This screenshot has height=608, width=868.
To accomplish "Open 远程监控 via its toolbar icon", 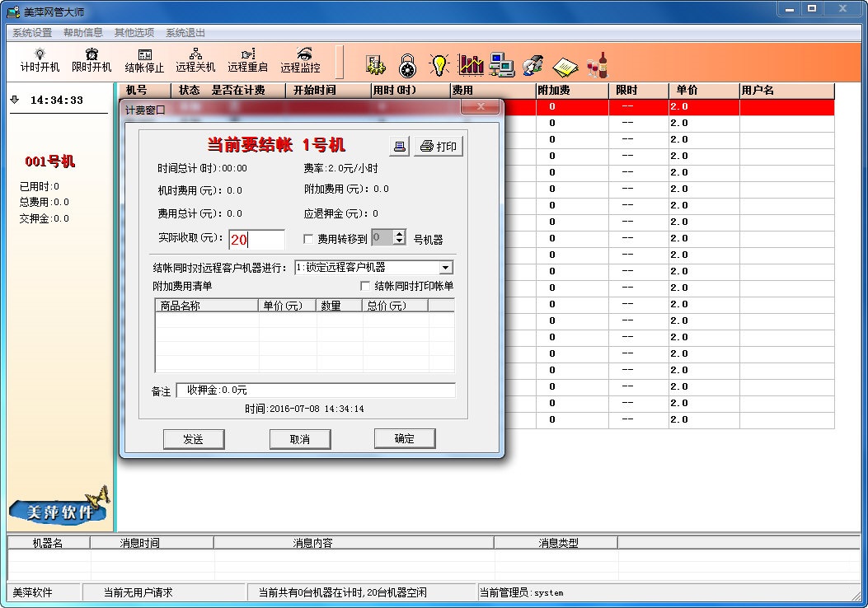I will [300, 61].
